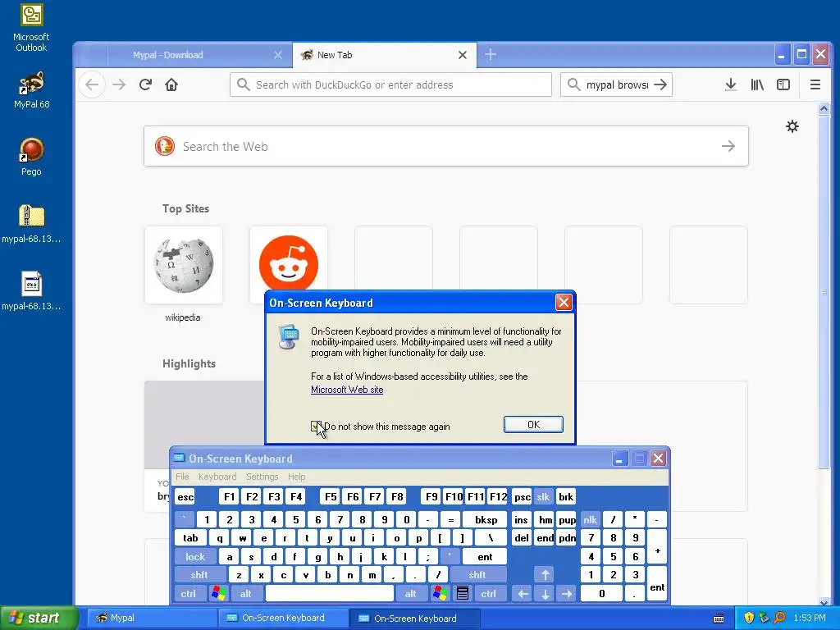Image resolution: width=840 pixels, height=630 pixels.
Task: Open a new browser tab with plus
Action: (491, 55)
